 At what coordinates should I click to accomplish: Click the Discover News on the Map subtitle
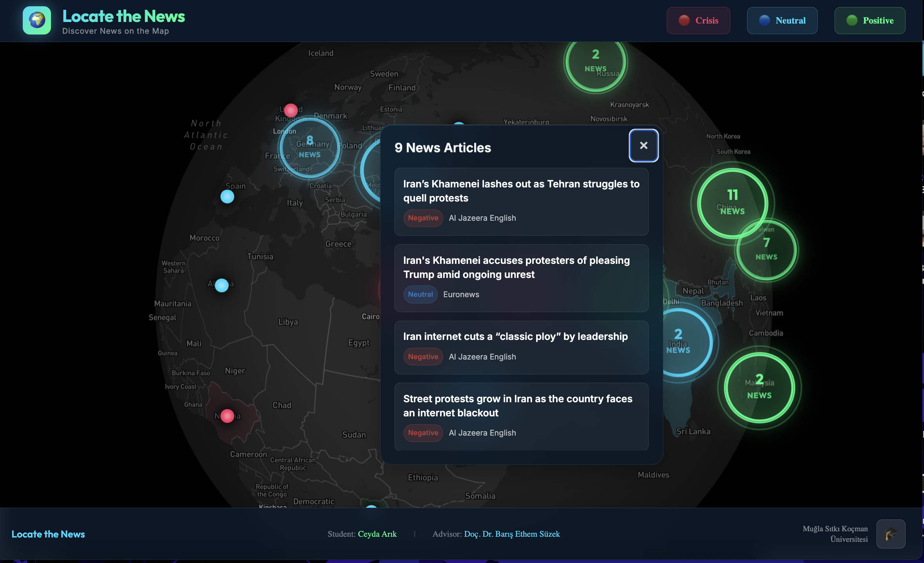pos(116,31)
